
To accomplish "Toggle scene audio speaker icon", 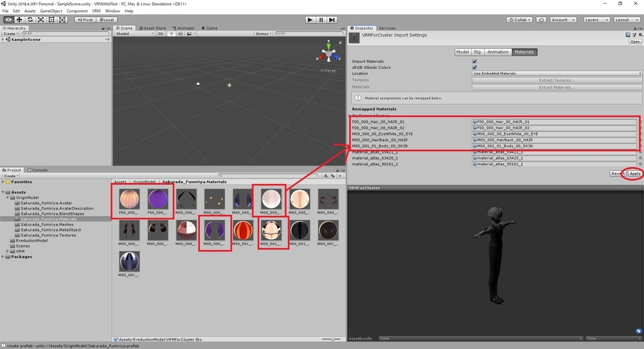I will 180,34.
